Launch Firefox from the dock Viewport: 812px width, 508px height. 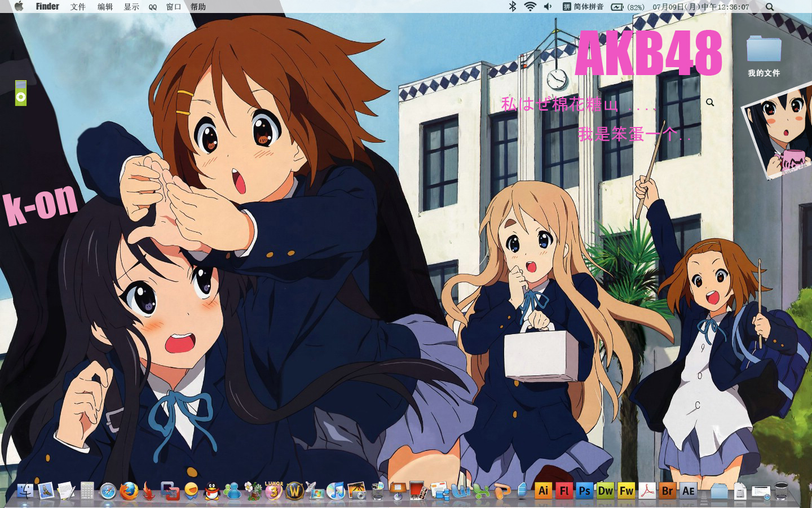[x=129, y=491]
